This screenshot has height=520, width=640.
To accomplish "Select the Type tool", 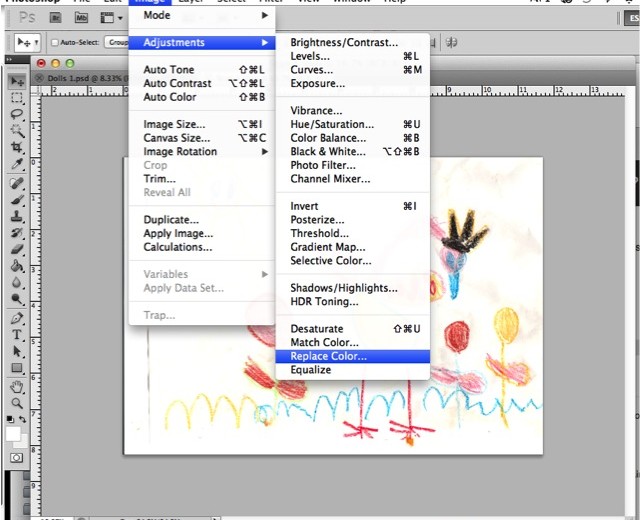I will coord(17,335).
